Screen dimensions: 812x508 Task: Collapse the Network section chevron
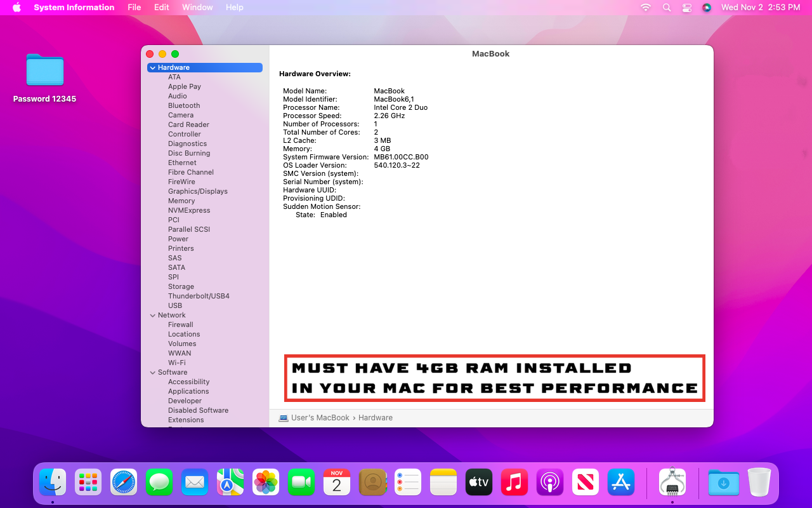click(153, 315)
